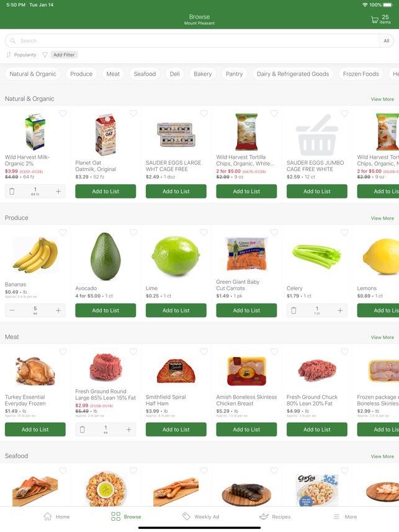Screen dimensions: 399x532
Task: Delete Celery from list via trash icon
Action: click(x=294, y=311)
